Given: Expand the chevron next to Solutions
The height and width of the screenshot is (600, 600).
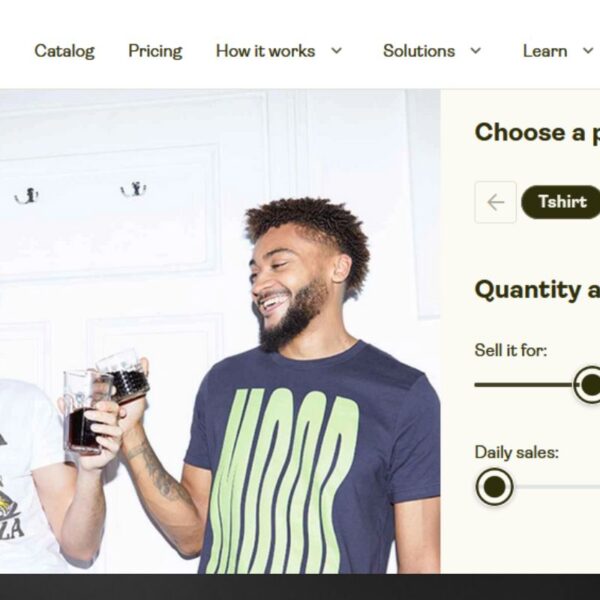Looking at the screenshot, I should [476, 51].
